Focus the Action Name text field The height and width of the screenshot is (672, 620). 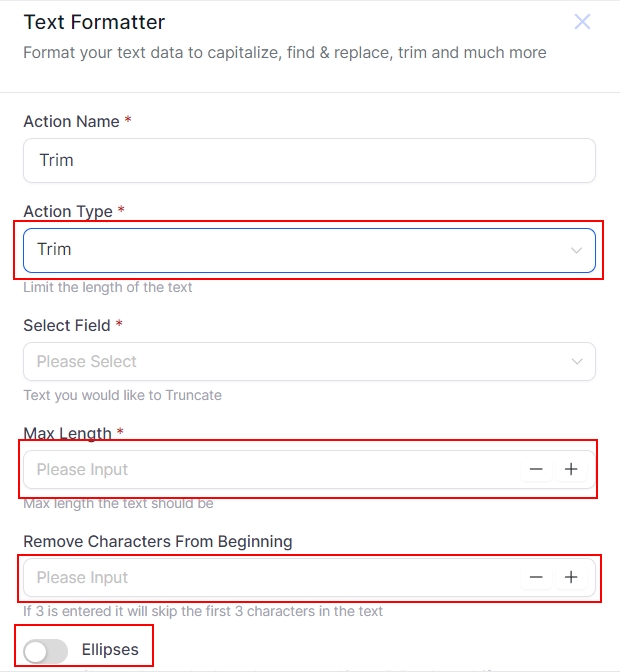[x=308, y=160]
